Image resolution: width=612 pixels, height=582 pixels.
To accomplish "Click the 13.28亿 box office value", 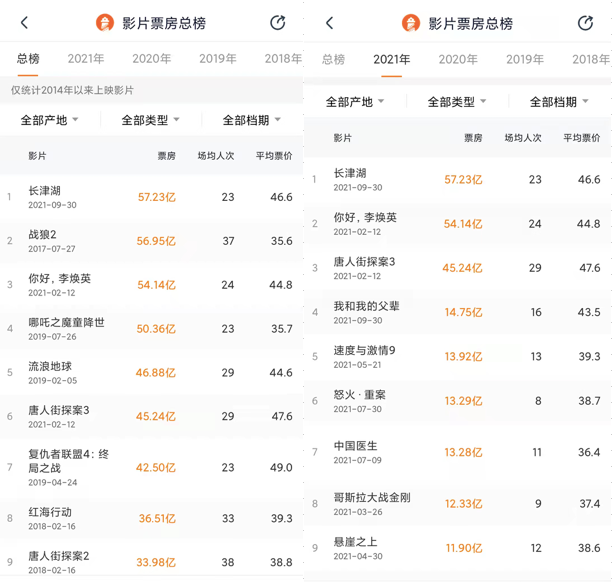I will [x=463, y=452].
